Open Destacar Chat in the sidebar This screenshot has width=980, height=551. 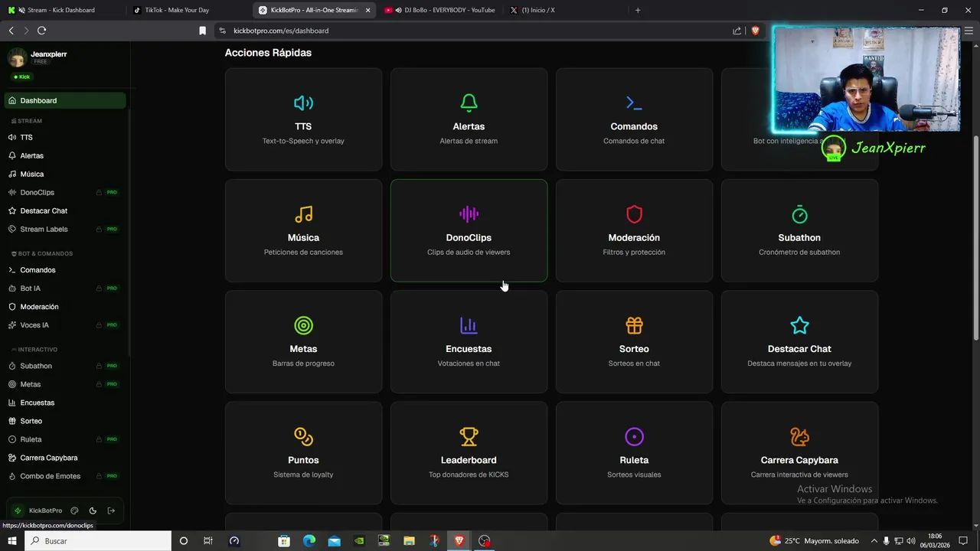[x=65, y=210]
